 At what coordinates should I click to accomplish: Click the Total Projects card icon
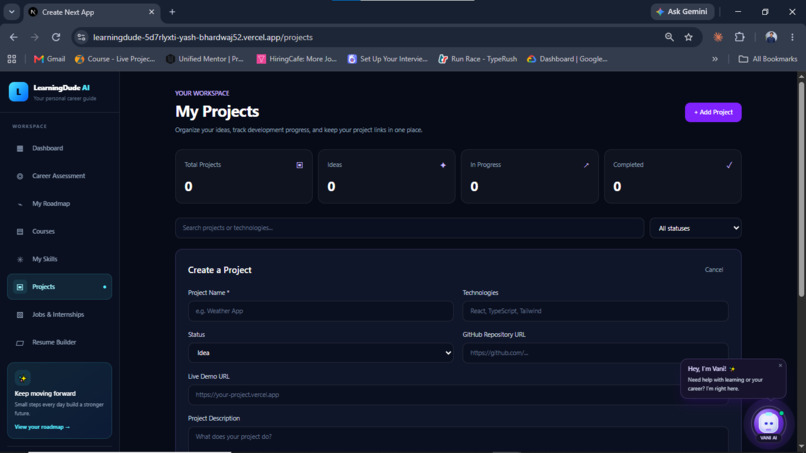[300, 165]
